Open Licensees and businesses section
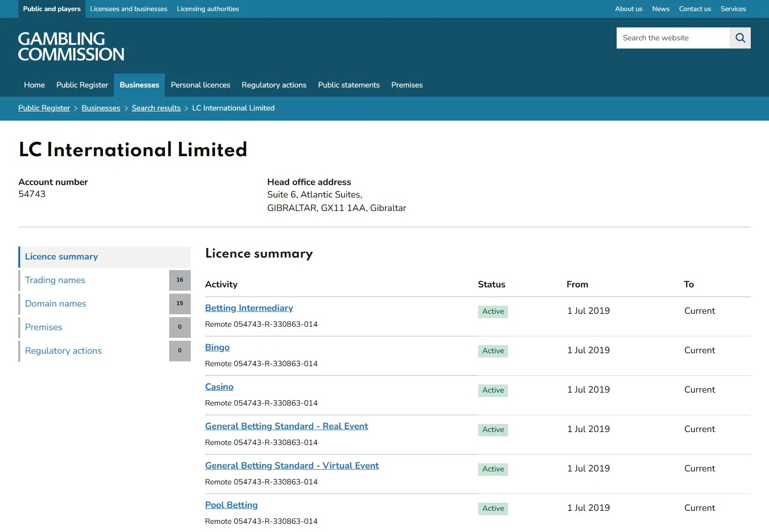Viewport: 769px width, 532px height. click(129, 9)
